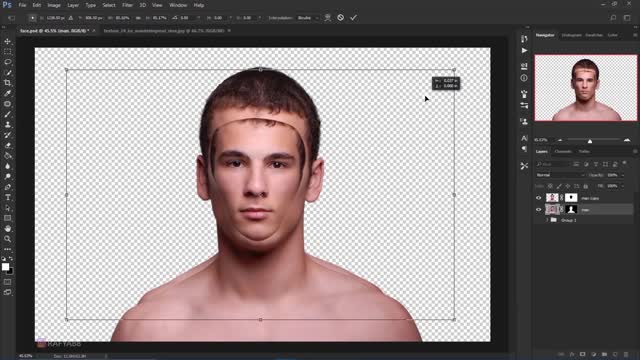Screen dimensions: 640x360
Task: Select the History Brush tool
Action: 7,135
